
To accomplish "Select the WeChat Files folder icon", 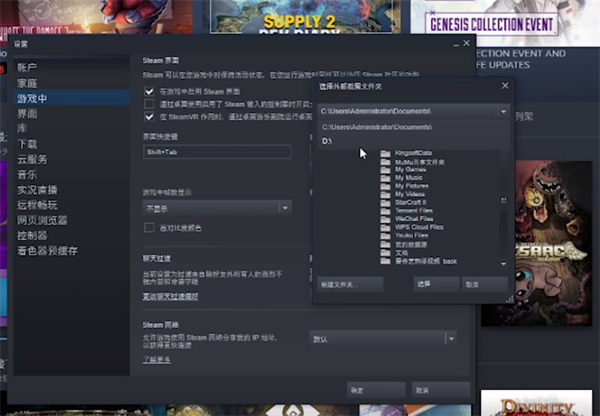I will 385,219.
